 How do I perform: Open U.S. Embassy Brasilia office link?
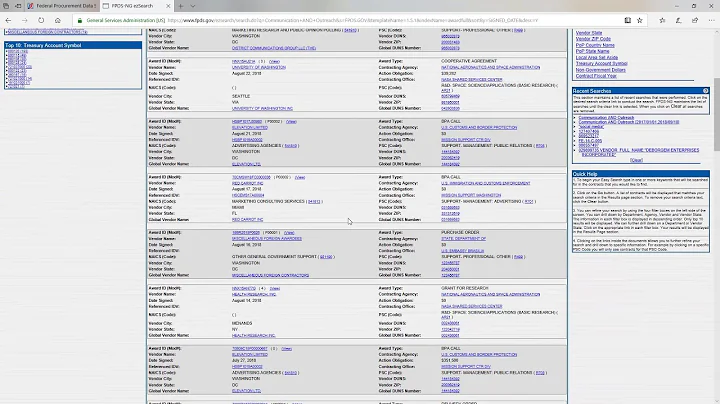coord(462,251)
